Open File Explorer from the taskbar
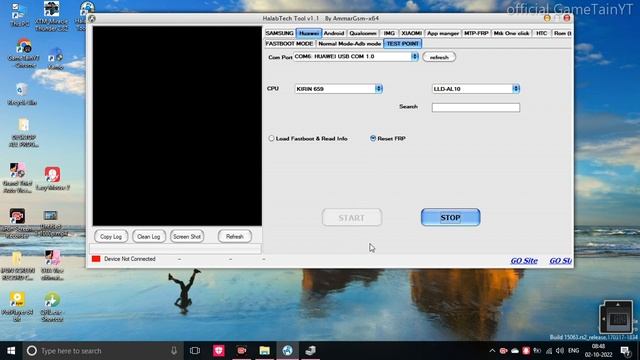 tap(264, 351)
